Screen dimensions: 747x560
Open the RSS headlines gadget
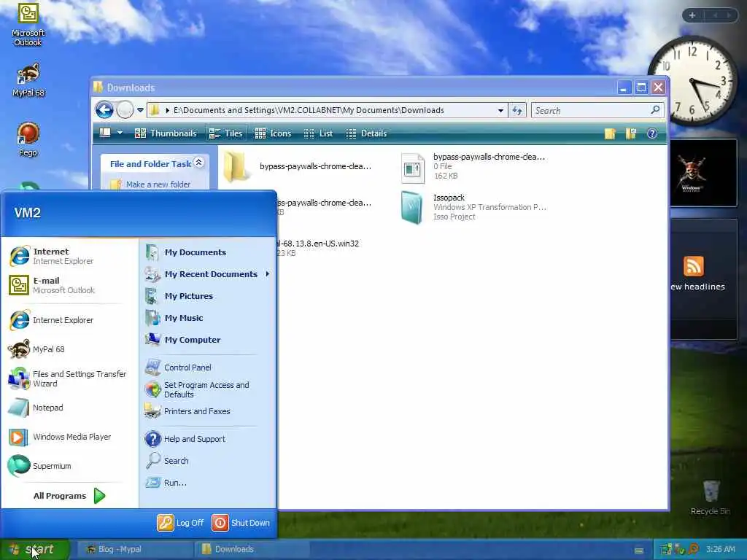click(x=703, y=279)
